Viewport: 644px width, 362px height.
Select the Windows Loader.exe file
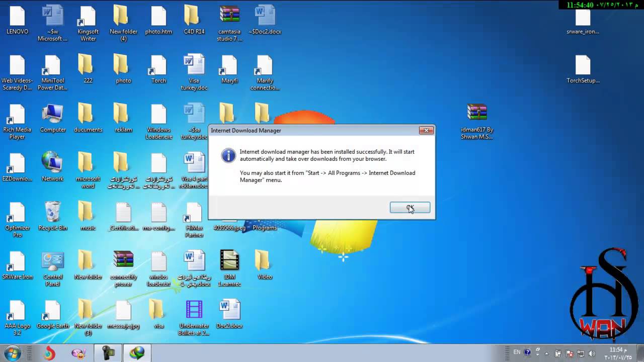(158, 122)
